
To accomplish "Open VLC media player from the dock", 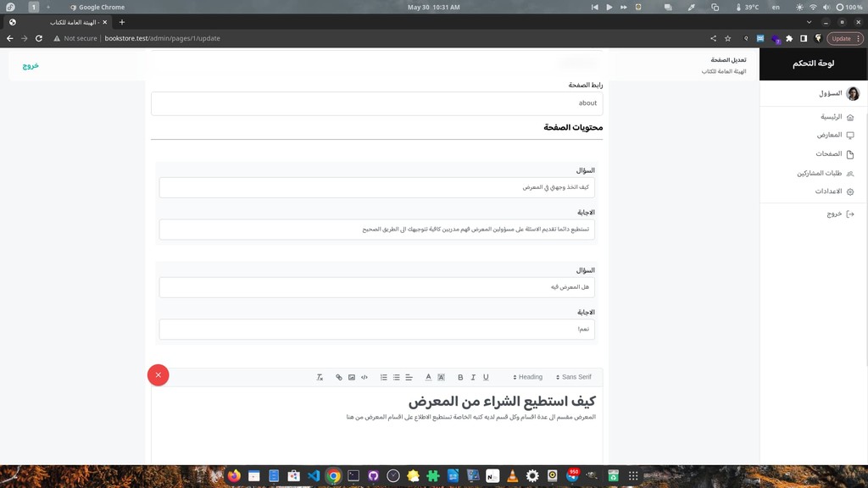I will [x=513, y=476].
